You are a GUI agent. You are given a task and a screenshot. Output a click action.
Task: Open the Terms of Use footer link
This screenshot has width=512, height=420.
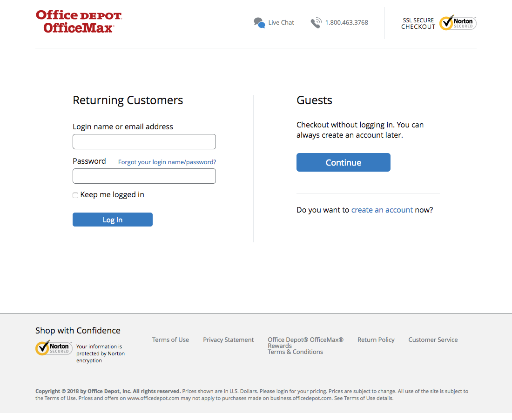[170, 340]
